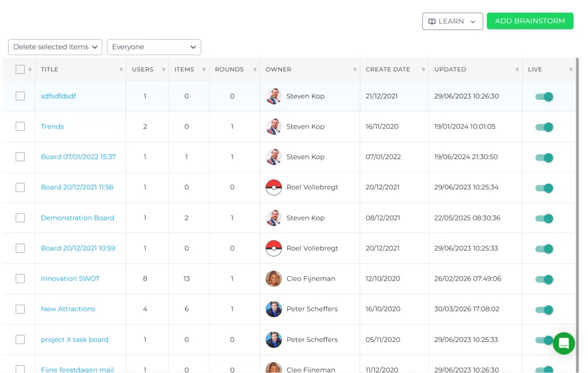The height and width of the screenshot is (373, 588).
Task: Tick the select-all checkbox in table header
Action: coord(20,69)
